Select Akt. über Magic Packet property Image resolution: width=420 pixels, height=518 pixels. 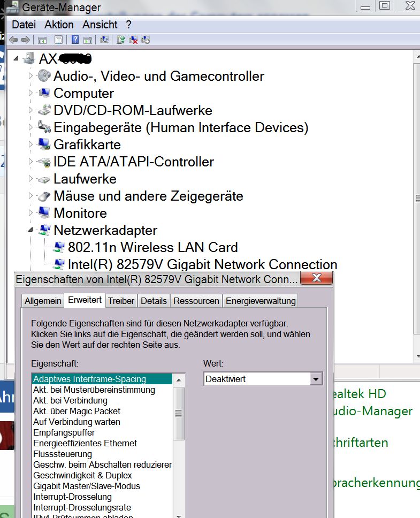click(x=102, y=411)
